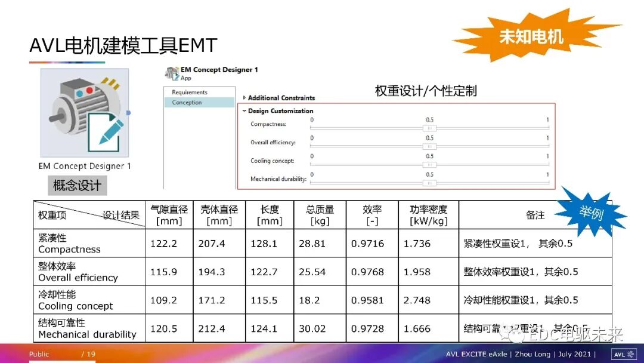Click the 权重设计/个性定制 heading
The height and width of the screenshot is (363, 644).
(426, 90)
